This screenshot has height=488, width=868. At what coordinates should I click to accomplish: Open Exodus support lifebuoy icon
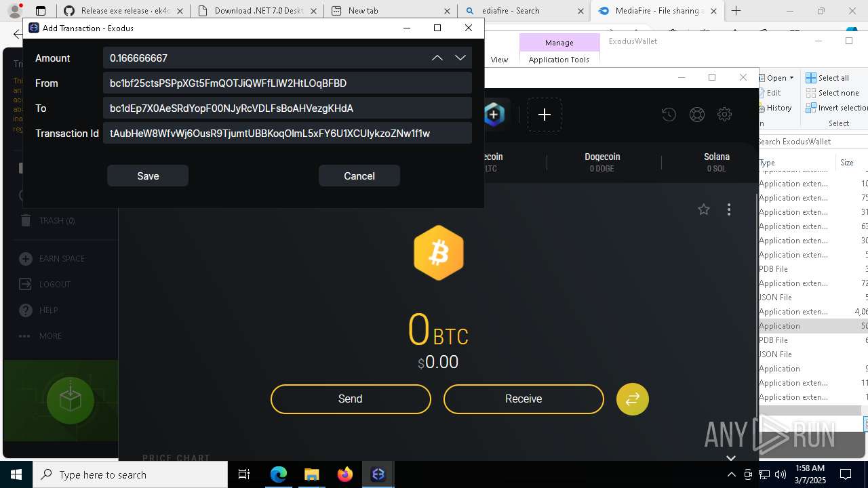point(697,115)
